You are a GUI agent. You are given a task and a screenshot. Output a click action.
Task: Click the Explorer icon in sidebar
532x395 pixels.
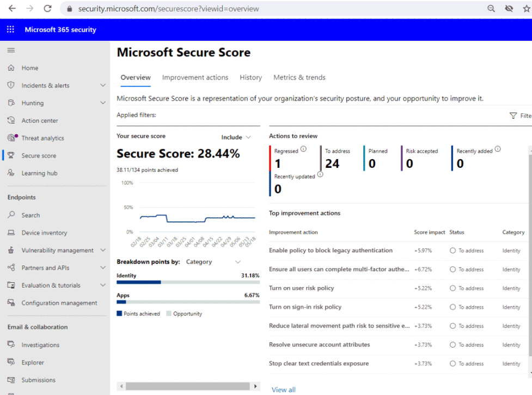(x=11, y=362)
